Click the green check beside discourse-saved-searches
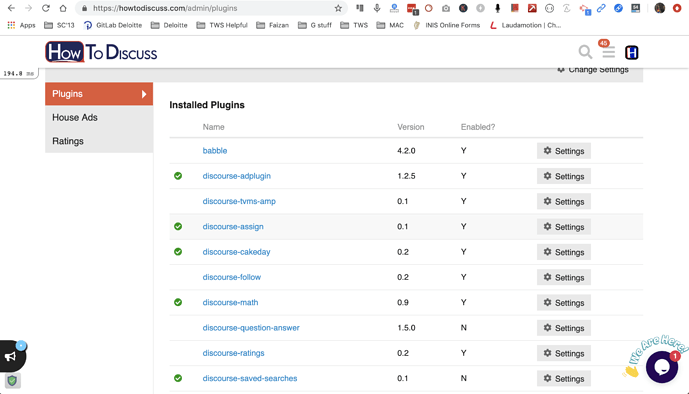 click(178, 378)
